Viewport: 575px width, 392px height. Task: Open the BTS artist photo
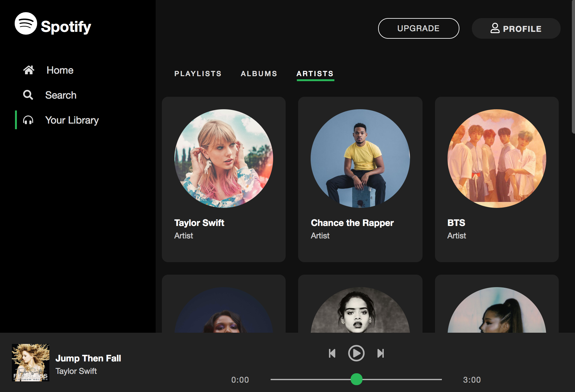(497, 159)
